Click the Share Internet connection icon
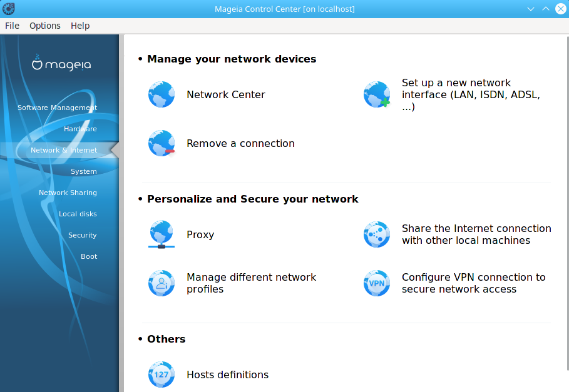The width and height of the screenshot is (569, 392). [x=376, y=234]
